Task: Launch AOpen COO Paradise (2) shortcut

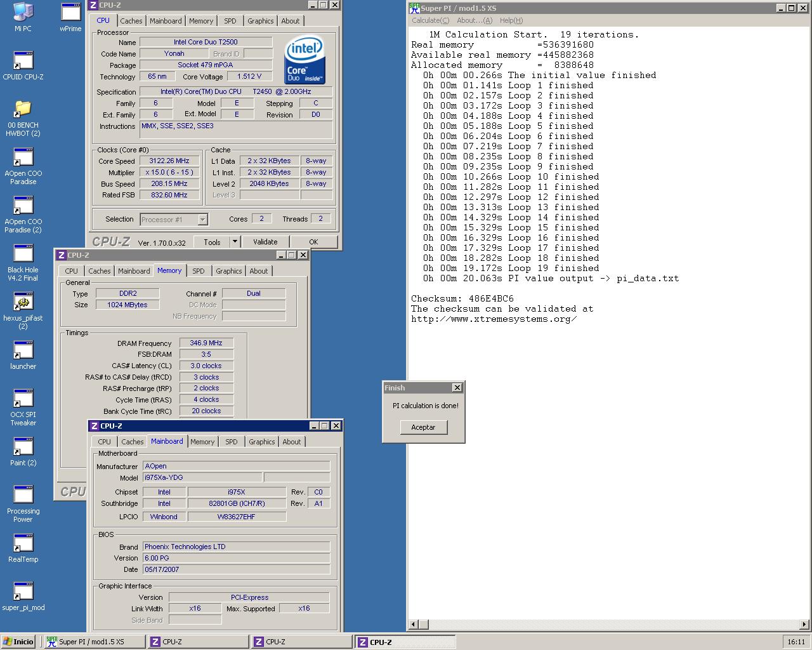Action: pos(23,215)
